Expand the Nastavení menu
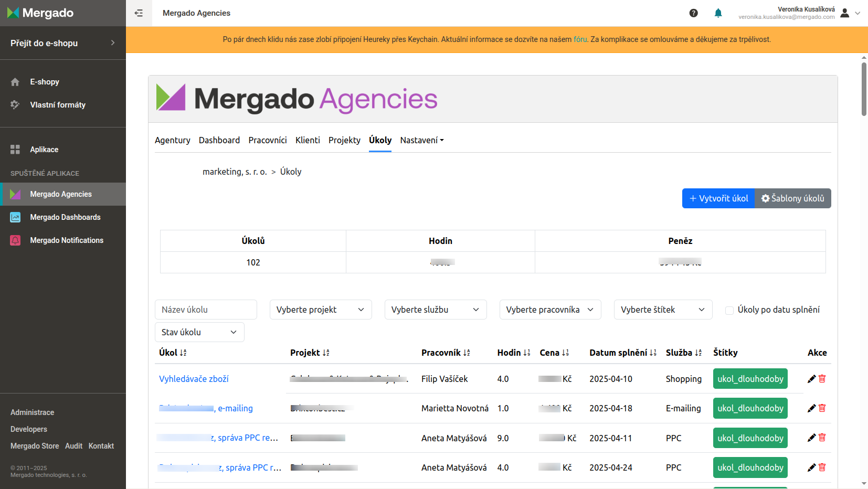Image resolution: width=868 pixels, height=489 pixels. [x=421, y=140]
